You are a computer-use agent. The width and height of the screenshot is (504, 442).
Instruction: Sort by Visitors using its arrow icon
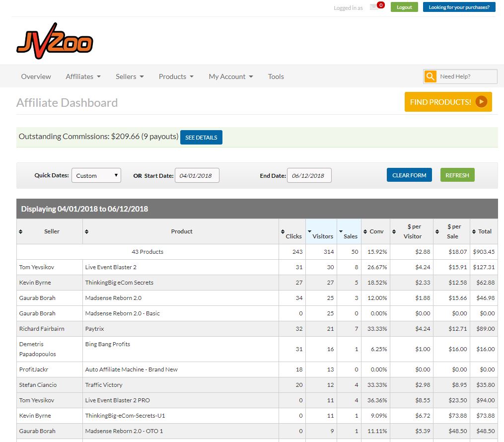pyautogui.click(x=309, y=231)
